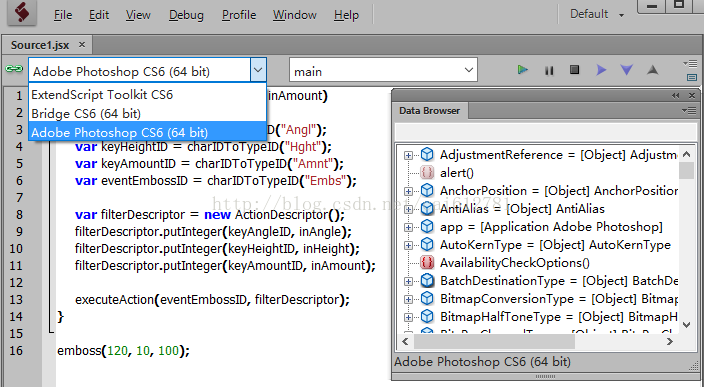Click Data Browser scroll left arrow

[x=405, y=341]
